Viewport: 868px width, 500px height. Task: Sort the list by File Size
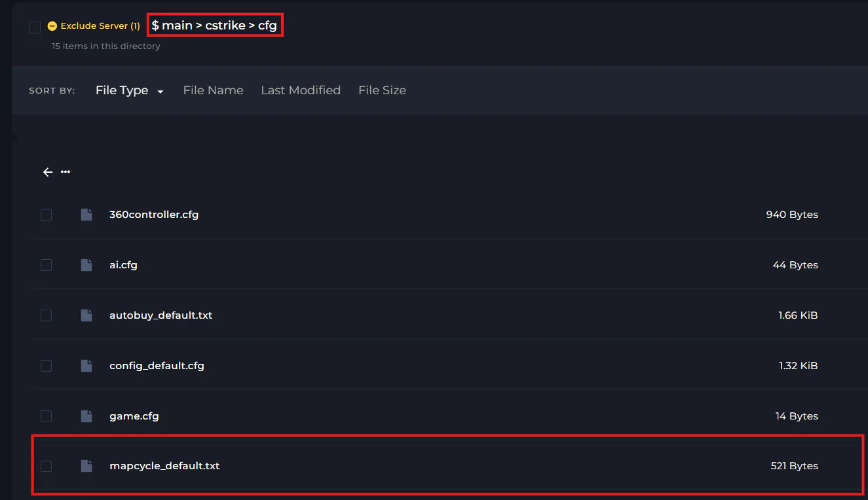(x=382, y=90)
